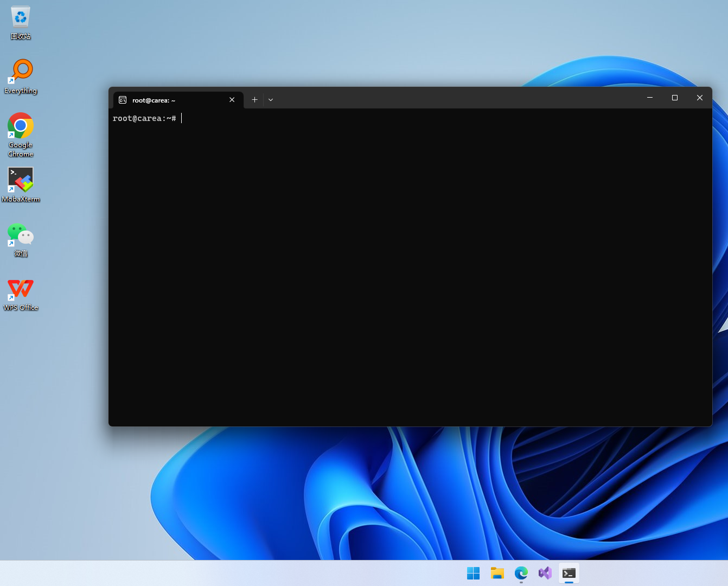Screen dimensions: 728x586
Task: Click the Terminal icon in the taskbar
Action: coord(569,573)
